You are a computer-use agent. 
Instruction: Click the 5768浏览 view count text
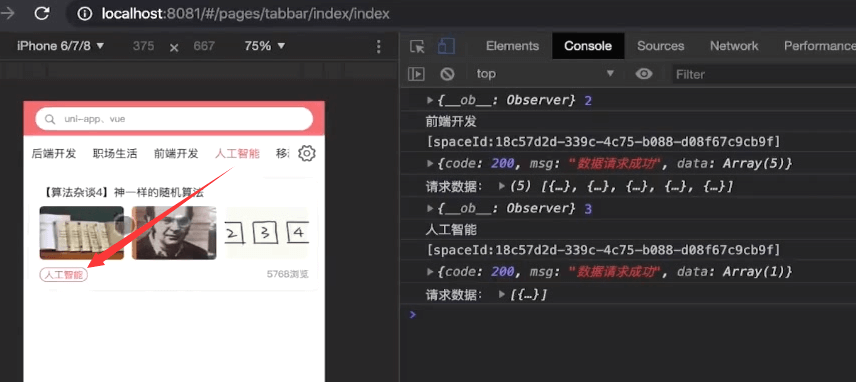tap(288, 274)
